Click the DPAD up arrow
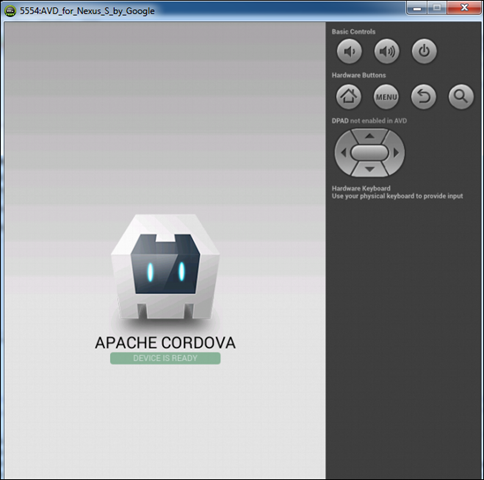484x480 pixels. (369, 136)
